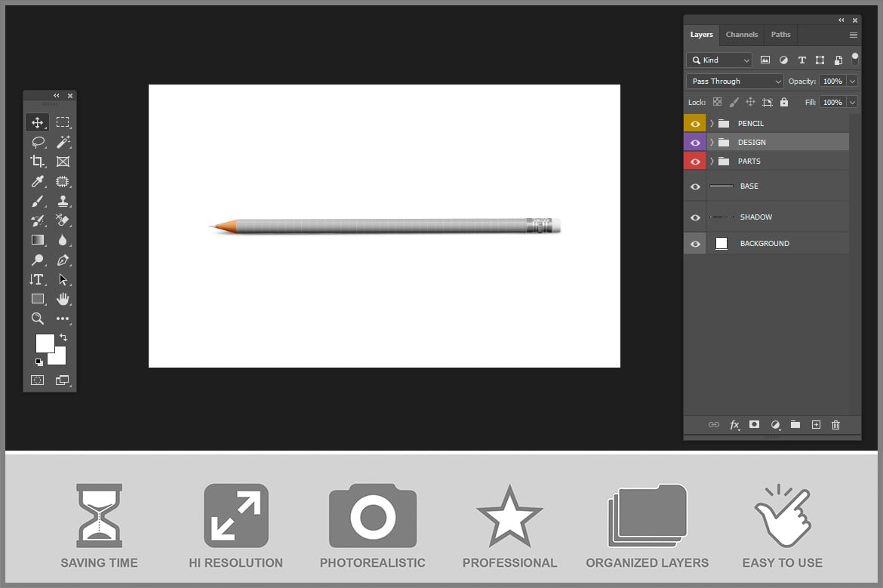Click the Link layers icon
The width and height of the screenshot is (883, 588).
713,425
